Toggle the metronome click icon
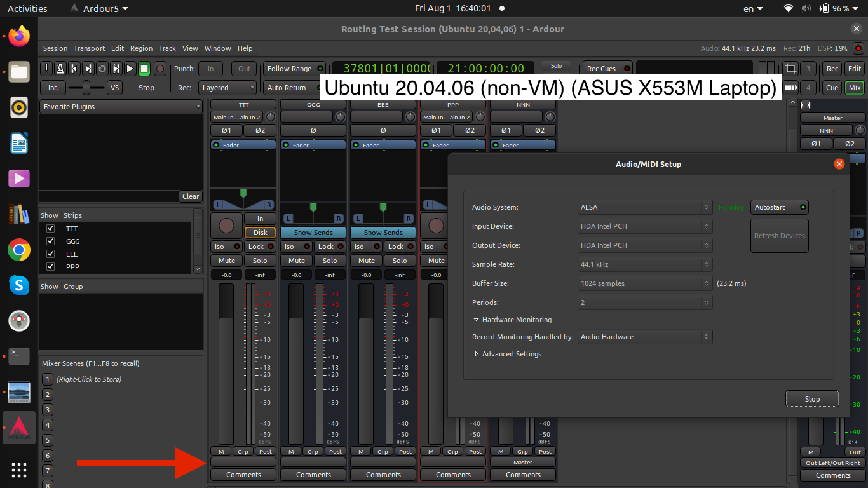868x488 pixels. pyautogui.click(x=60, y=69)
